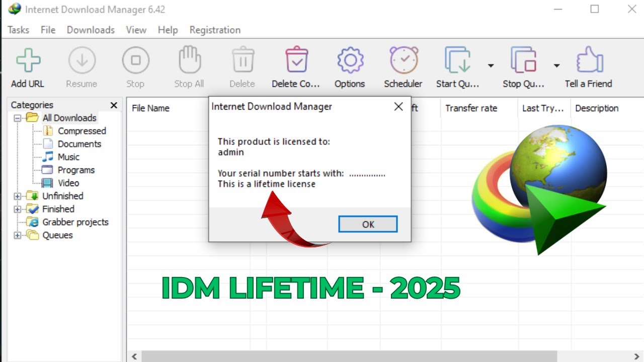Expand the Queues tree node
Image resolution: width=644 pixels, height=362 pixels.
coord(18,235)
